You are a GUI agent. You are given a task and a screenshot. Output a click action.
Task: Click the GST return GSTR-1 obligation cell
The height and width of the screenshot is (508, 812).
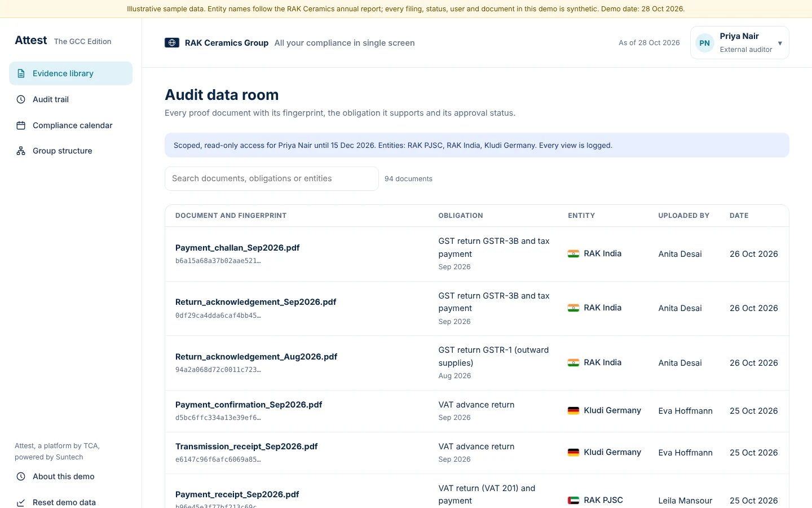pos(494,362)
